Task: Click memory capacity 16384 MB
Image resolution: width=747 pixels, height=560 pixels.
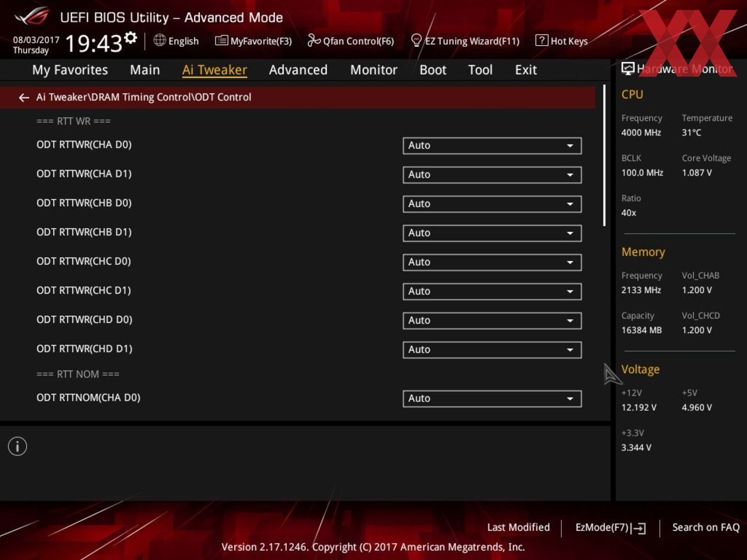Action: [x=642, y=330]
